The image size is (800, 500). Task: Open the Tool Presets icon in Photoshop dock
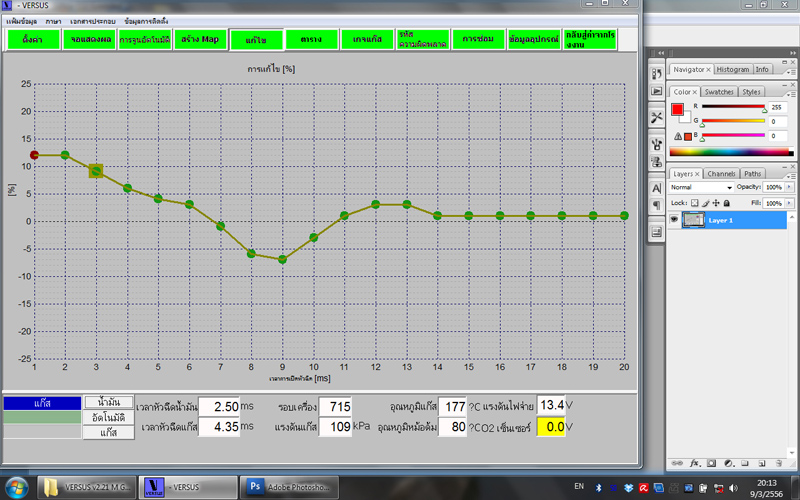(x=657, y=118)
